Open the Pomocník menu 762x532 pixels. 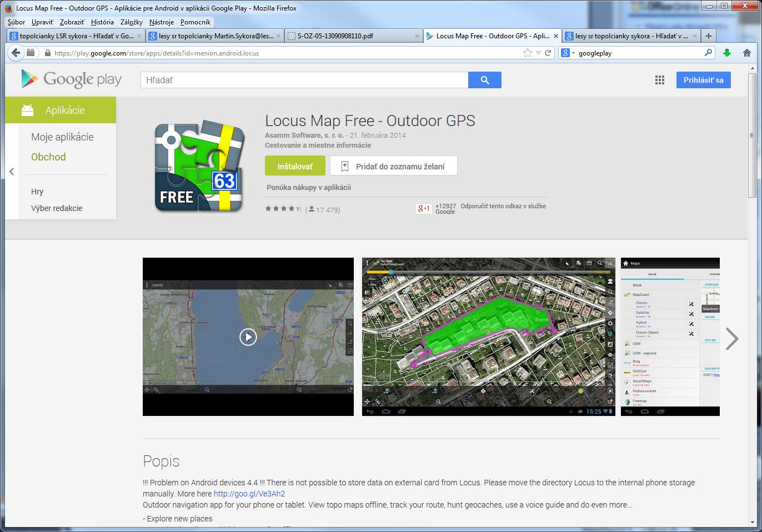point(195,22)
